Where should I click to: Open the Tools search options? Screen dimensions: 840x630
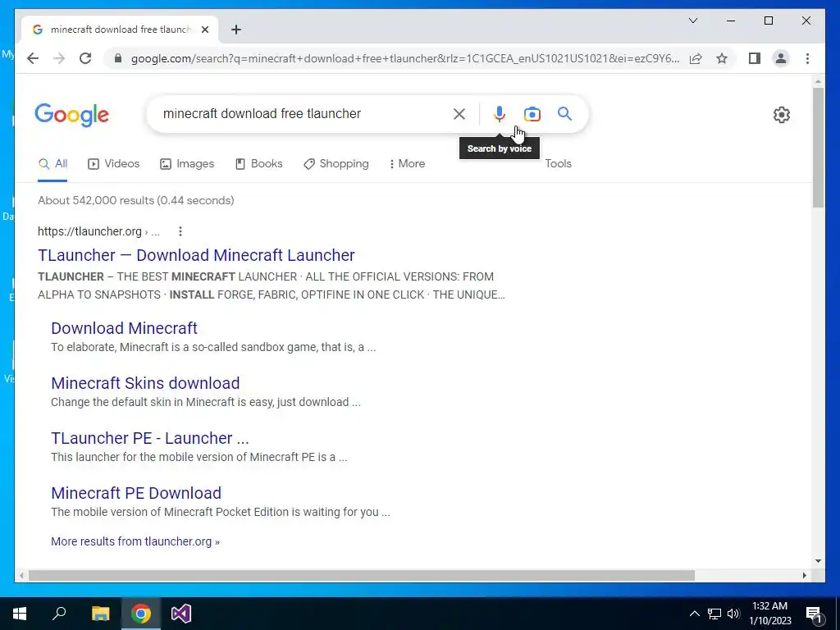[x=558, y=164]
